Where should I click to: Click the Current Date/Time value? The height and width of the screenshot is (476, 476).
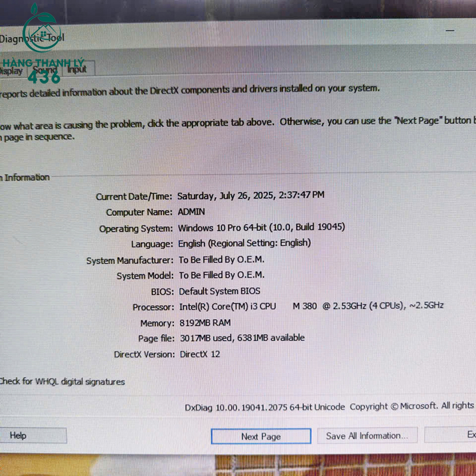250,195
